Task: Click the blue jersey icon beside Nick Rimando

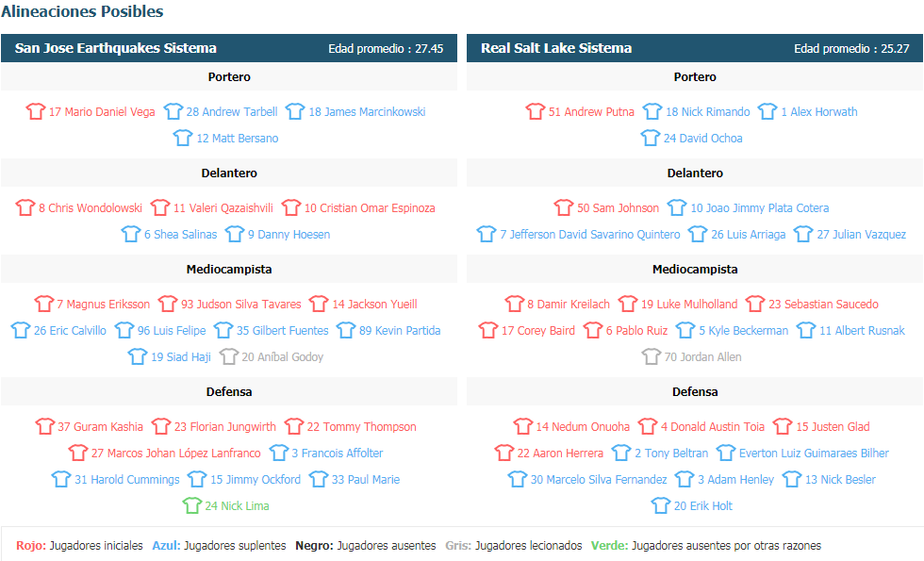Action: pos(652,111)
